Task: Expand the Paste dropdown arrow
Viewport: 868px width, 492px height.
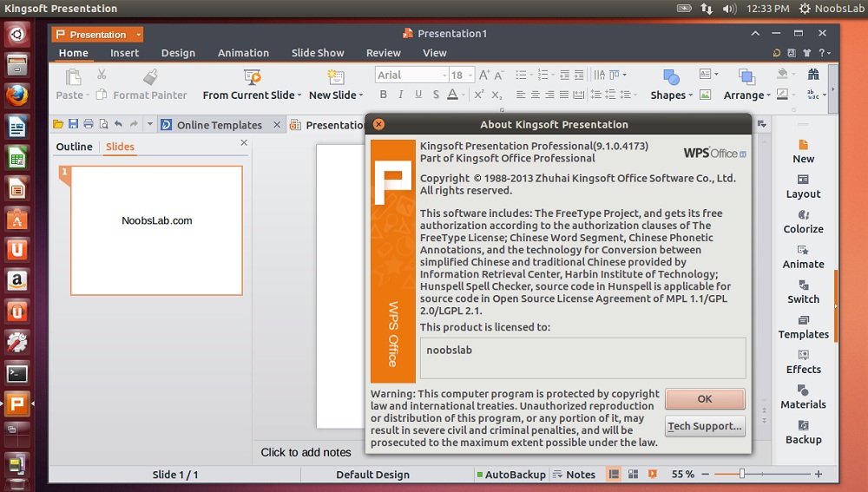Action: pyautogui.click(x=88, y=95)
